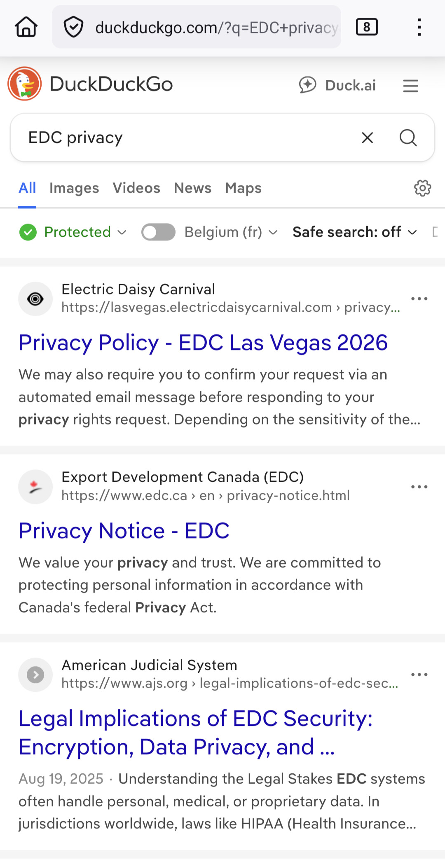Open Privacy Policy - EDC Las Vegas 2026
The width and height of the screenshot is (445, 868).
point(203,343)
